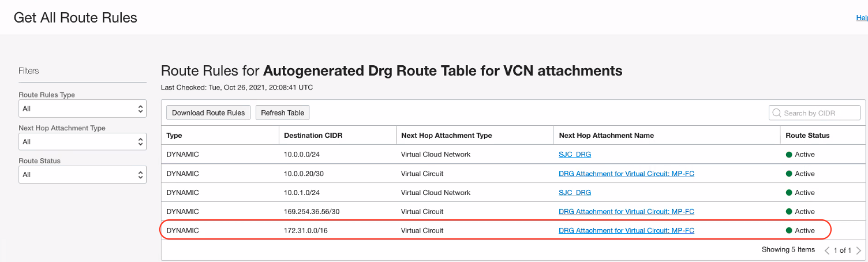Click green Active status dot for 10.0.0.0/24

(789, 155)
